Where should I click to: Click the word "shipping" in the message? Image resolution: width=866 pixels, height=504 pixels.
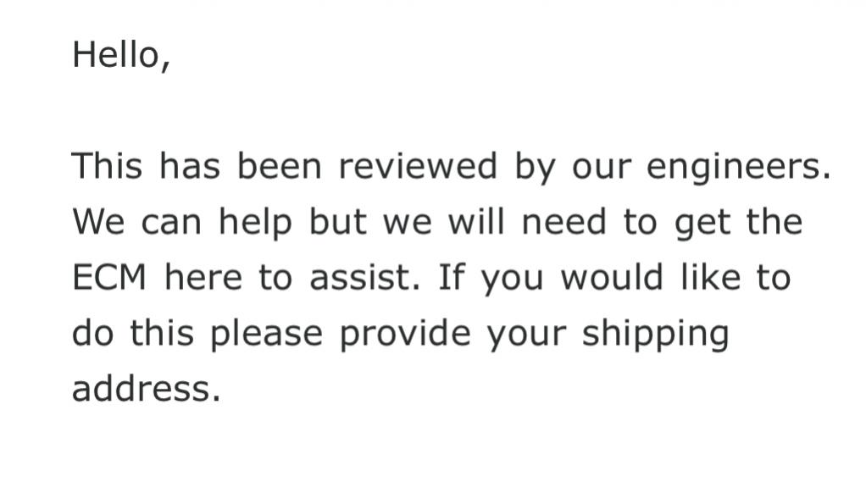click(x=656, y=335)
